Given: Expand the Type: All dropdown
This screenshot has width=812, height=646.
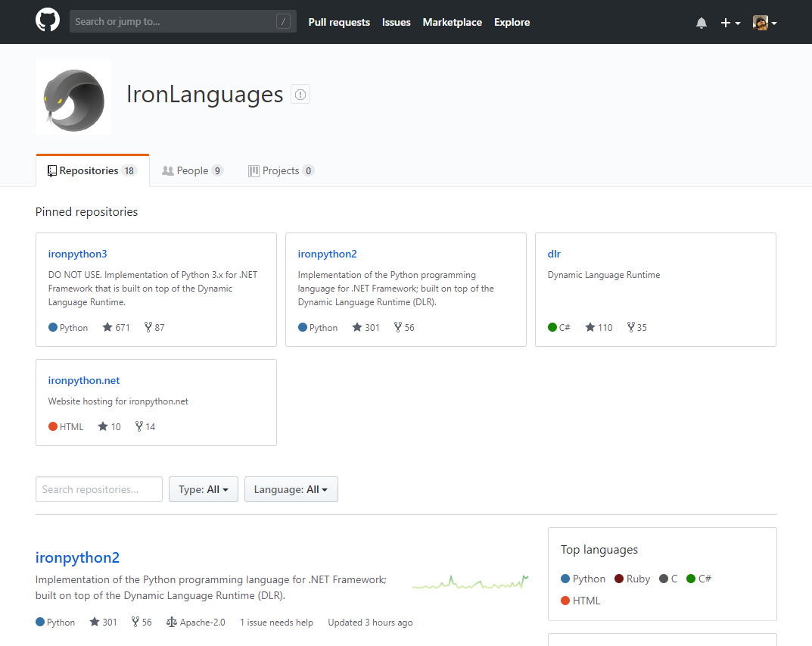Looking at the screenshot, I should [204, 489].
